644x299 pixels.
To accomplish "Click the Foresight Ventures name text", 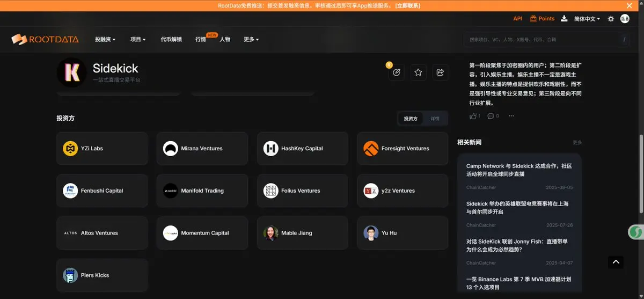I will point(405,149).
